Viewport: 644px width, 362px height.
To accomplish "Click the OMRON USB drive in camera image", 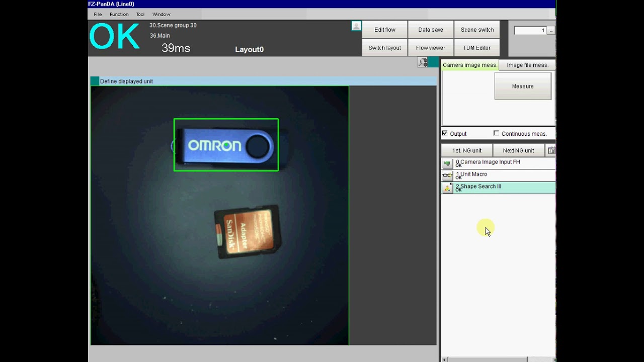I will click(x=226, y=145).
